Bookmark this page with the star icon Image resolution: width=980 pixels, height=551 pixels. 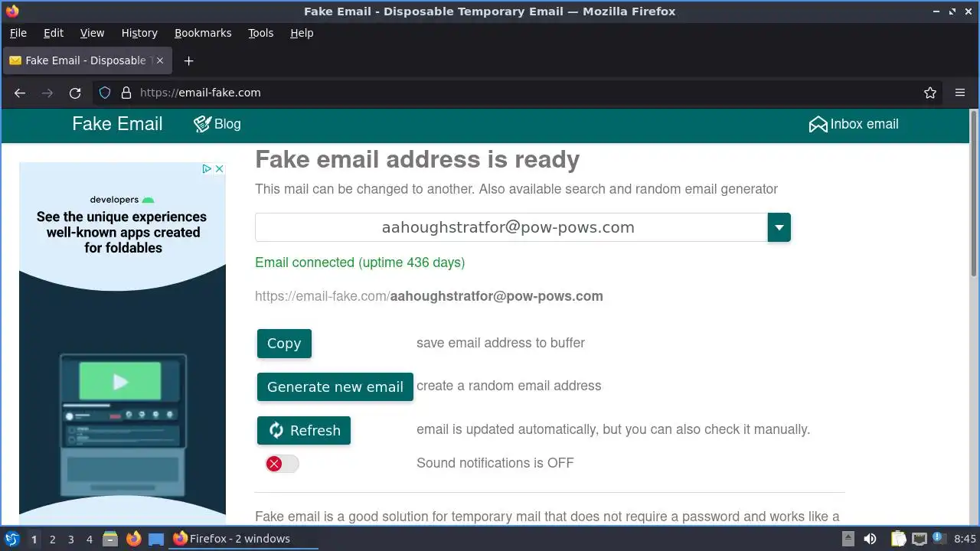click(930, 93)
